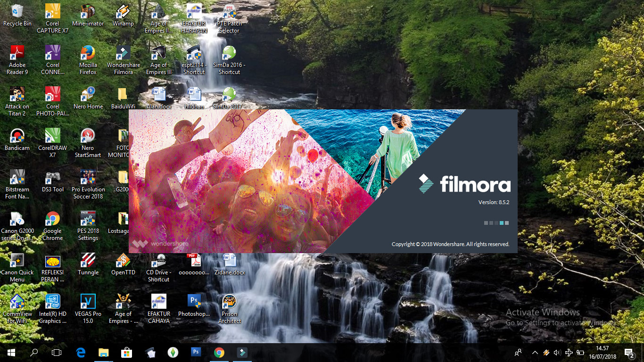
Task: Open Nero StartSmart shortcut
Action: 88,143
